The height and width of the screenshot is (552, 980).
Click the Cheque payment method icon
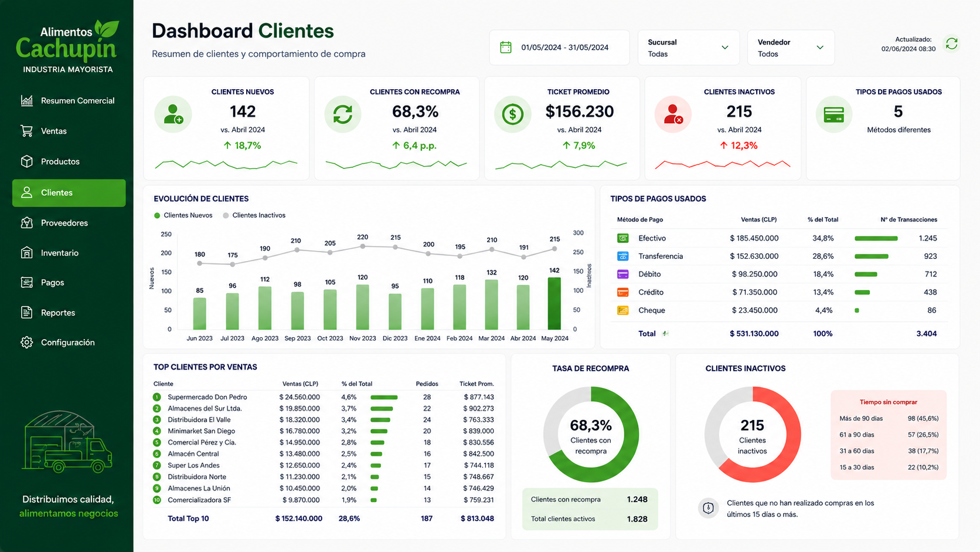623,310
